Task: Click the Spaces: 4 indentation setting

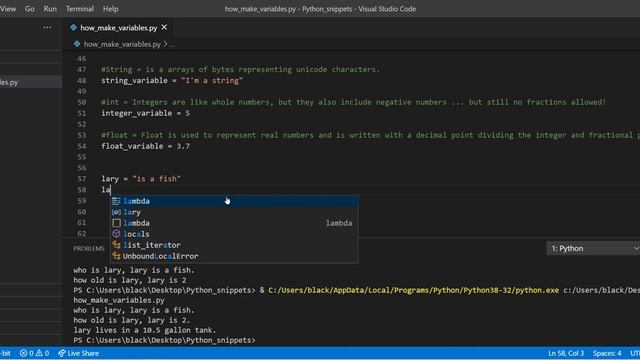Action: [607, 353]
